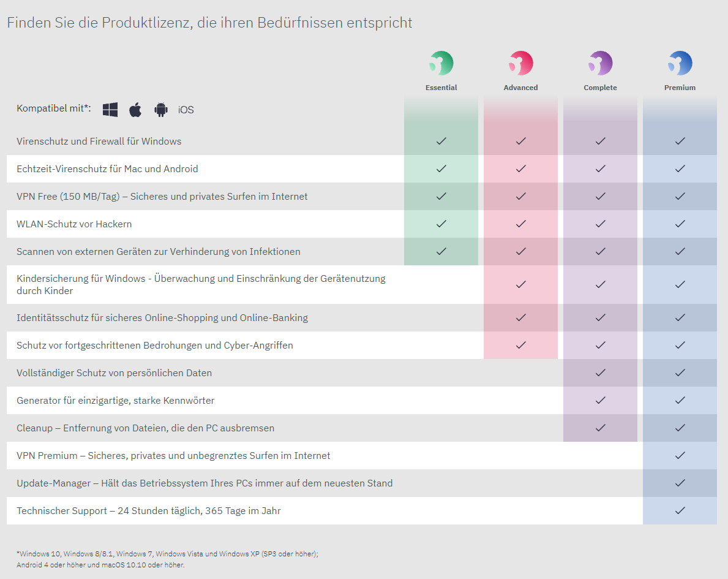Click the purple Complete product logo
The height and width of the screenshot is (579, 728).
[600, 63]
